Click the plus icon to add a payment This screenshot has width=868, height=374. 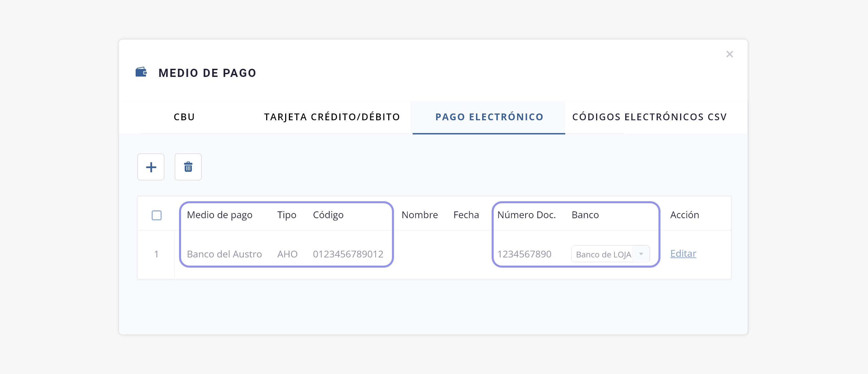(151, 167)
